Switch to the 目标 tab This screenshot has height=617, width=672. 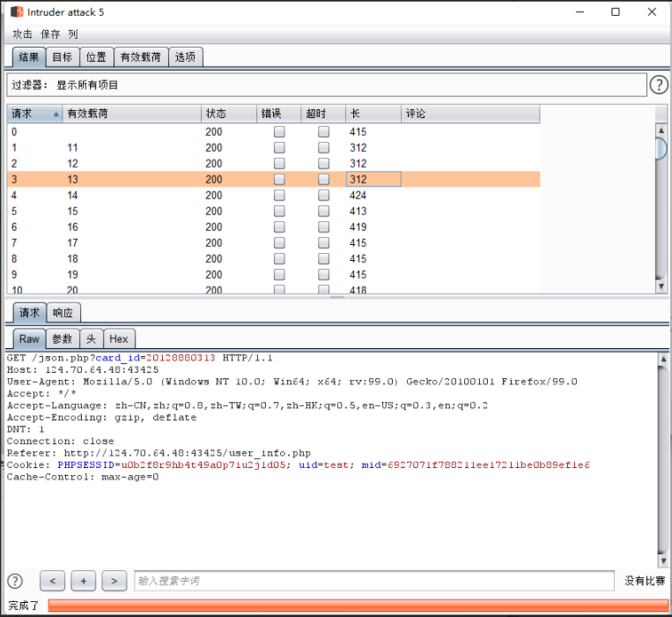click(x=63, y=57)
